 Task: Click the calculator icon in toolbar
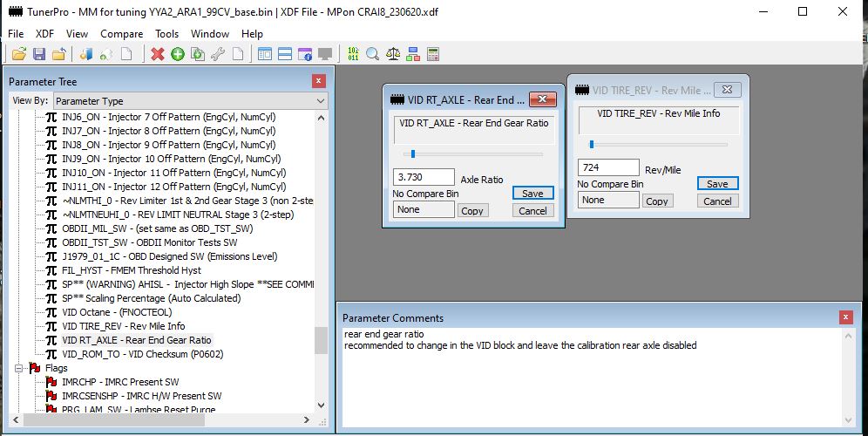pyautogui.click(x=432, y=54)
